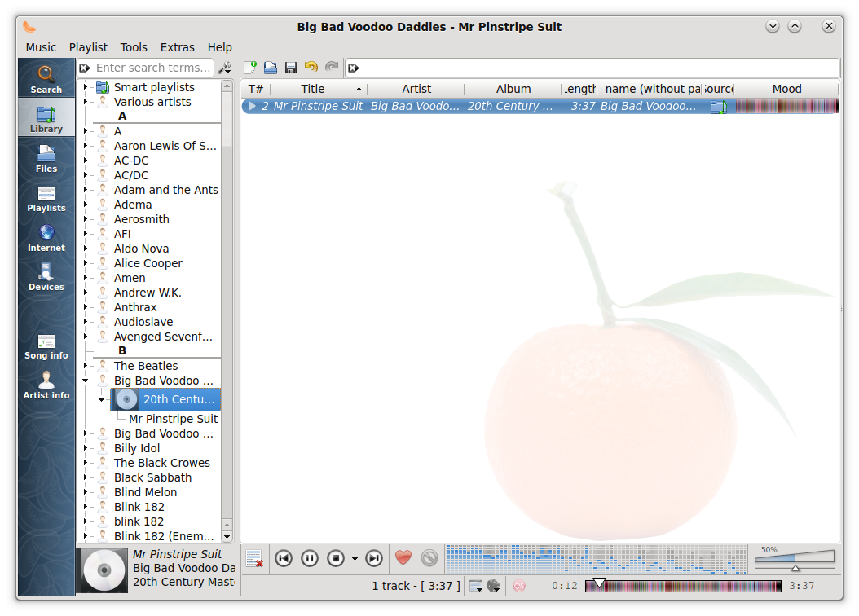Undo the last playlist change

[311, 68]
